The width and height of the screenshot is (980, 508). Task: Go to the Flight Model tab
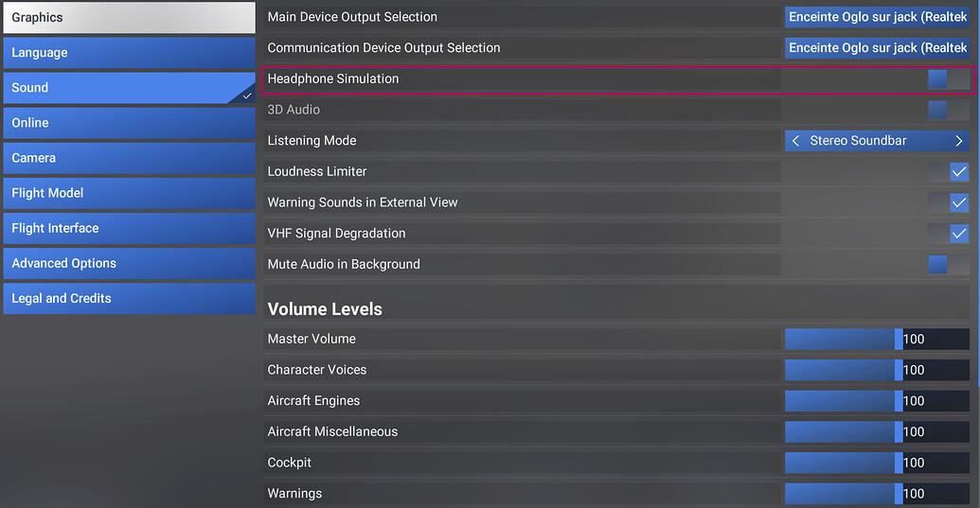click(130, 193)
